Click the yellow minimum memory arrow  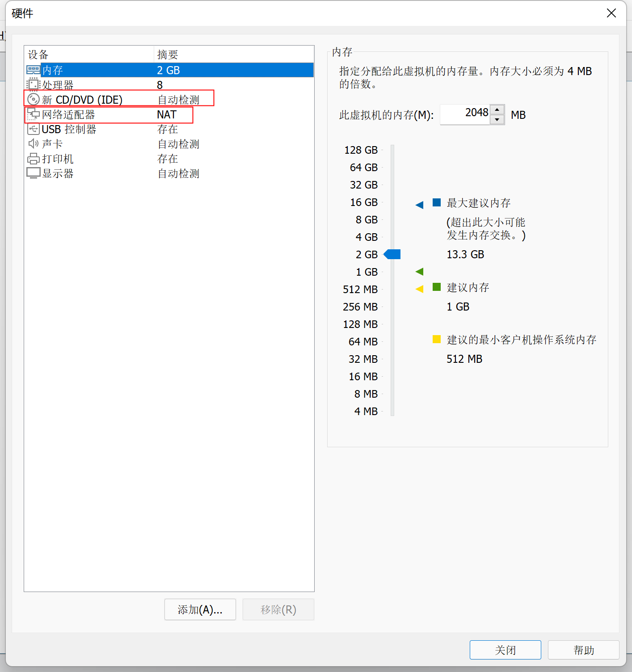pyautogui.click(x=419, y=289)
